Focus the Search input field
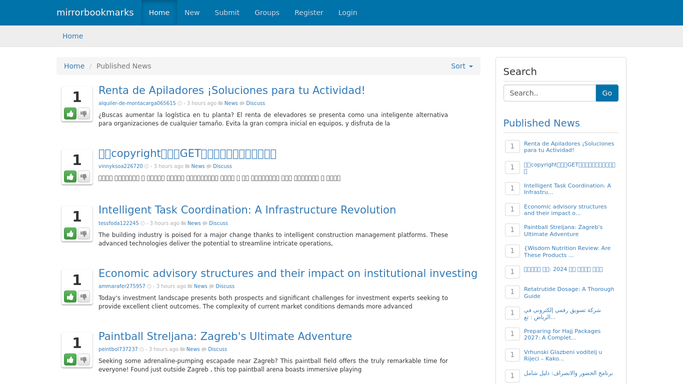Screen dimensions: 683x384 [x=550, y=93]
